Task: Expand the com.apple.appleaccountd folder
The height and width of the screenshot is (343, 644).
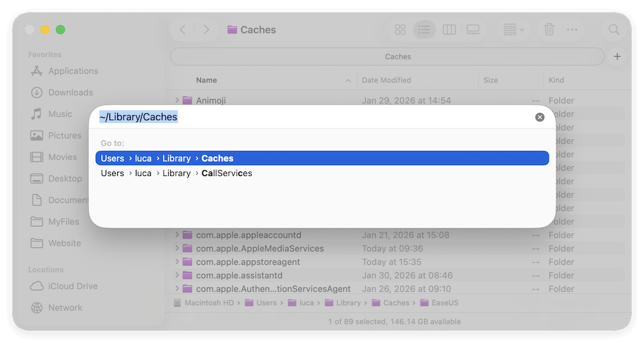Action: [176, 235]
